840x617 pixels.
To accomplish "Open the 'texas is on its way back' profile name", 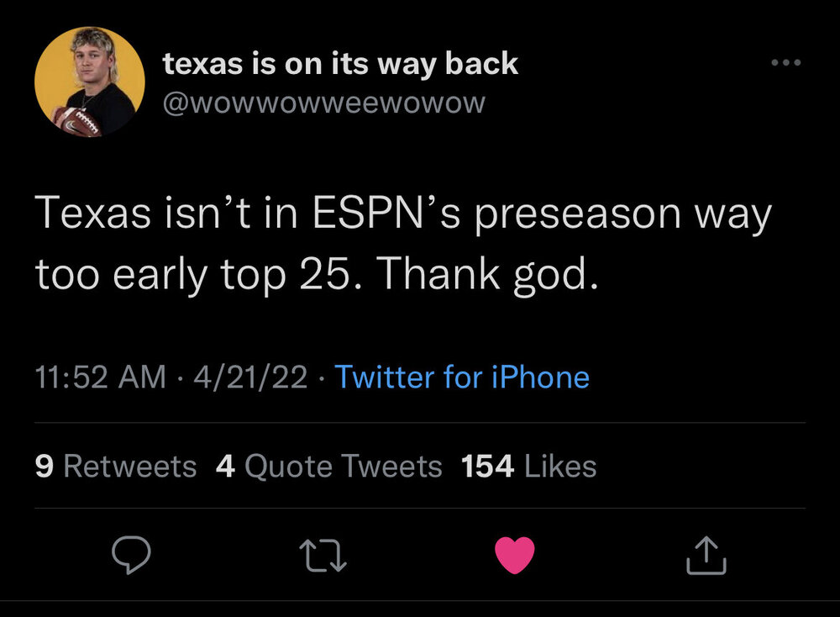I will pyautogui.click(x=339, y=64).
